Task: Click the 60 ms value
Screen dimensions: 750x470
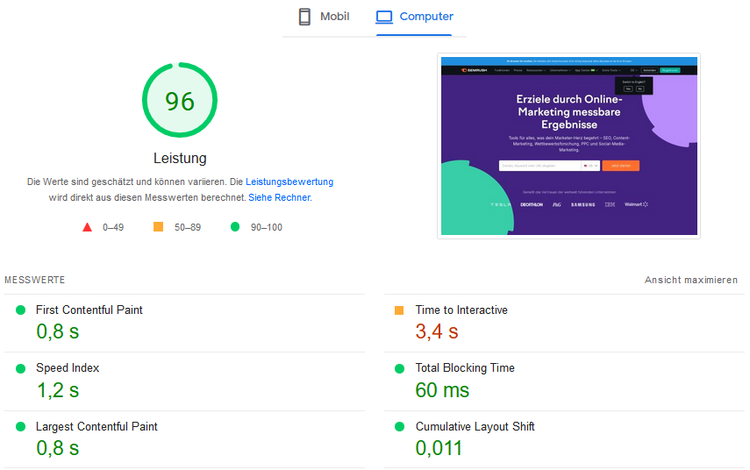Action: [x=442, y=390]
